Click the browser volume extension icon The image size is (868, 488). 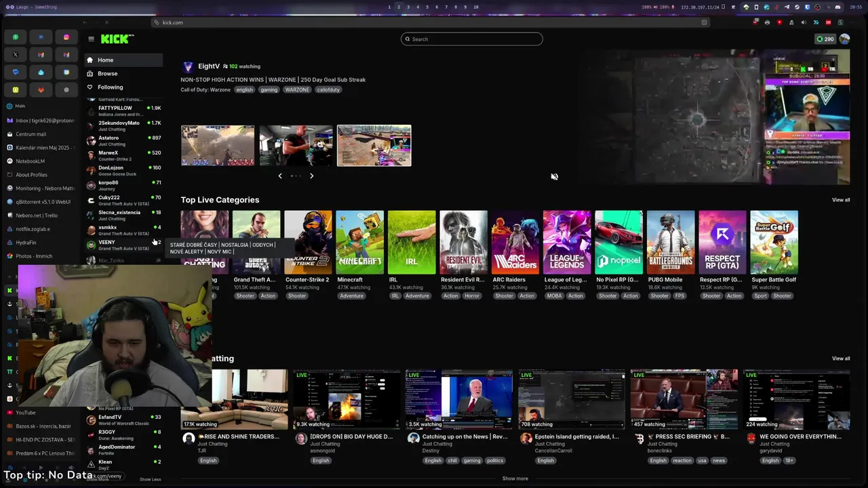pyautogui.click(x=804, y=22)
